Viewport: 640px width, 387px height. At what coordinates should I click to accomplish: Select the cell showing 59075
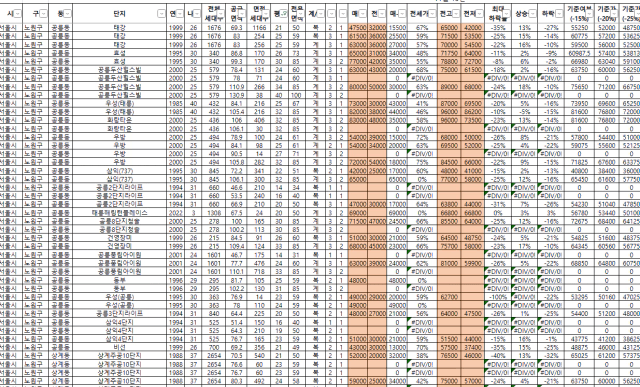(579, 145)
